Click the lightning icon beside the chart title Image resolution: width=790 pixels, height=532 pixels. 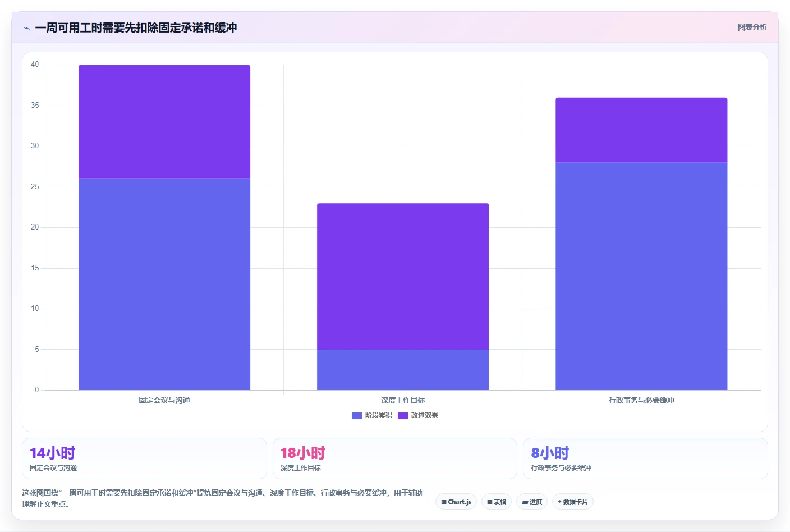pyautogui.click(x=26, y=28)
